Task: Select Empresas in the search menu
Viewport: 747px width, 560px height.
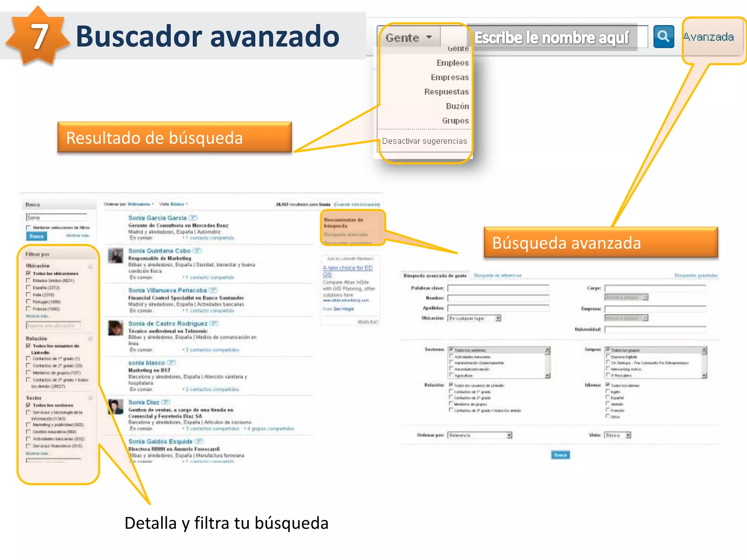Action: pos(450,77)
